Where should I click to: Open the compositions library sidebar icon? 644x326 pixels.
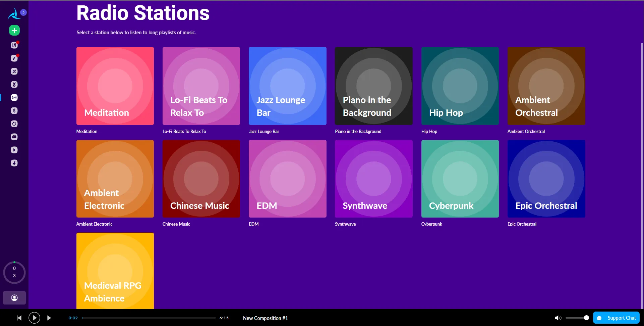pos(14,45)
